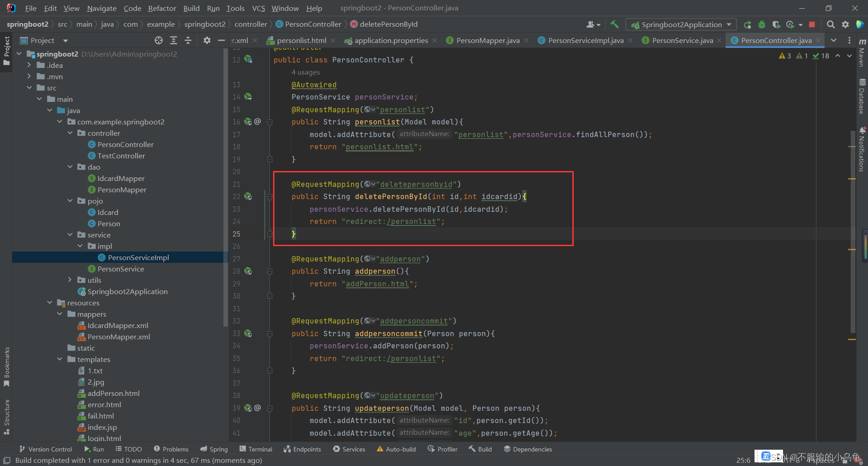Click the Debug bug icon

762,24
